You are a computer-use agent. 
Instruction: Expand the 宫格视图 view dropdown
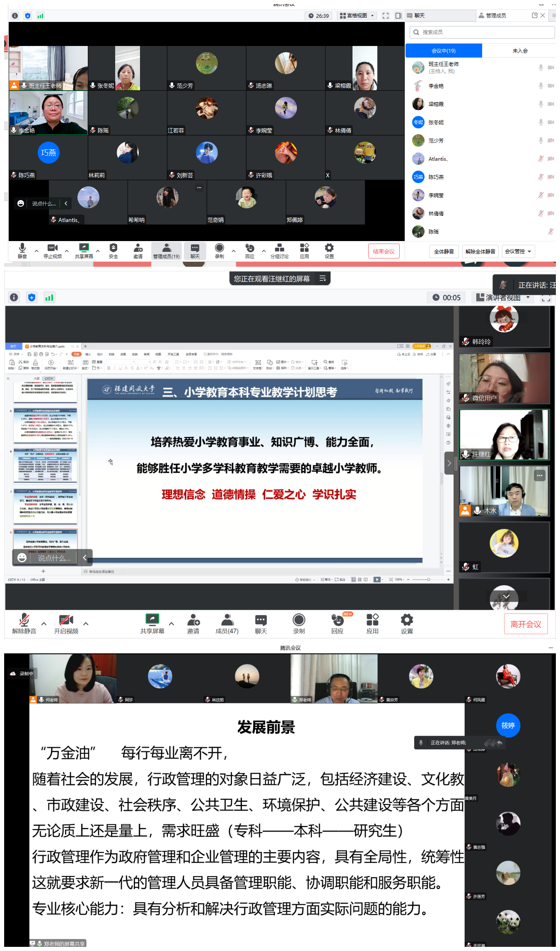click(357, 16)
